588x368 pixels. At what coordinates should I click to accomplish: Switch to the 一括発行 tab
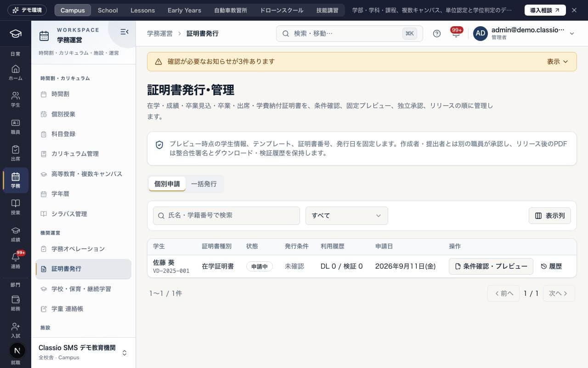204,184
